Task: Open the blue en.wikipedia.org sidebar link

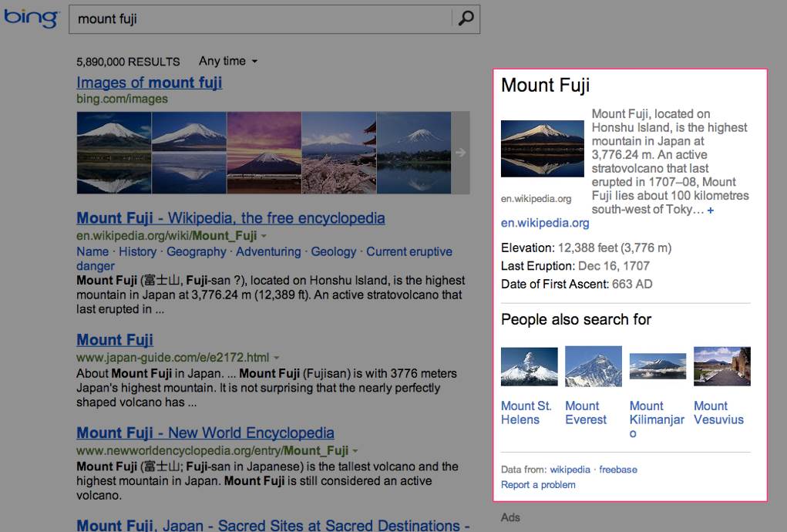Action: coord(545,223)
